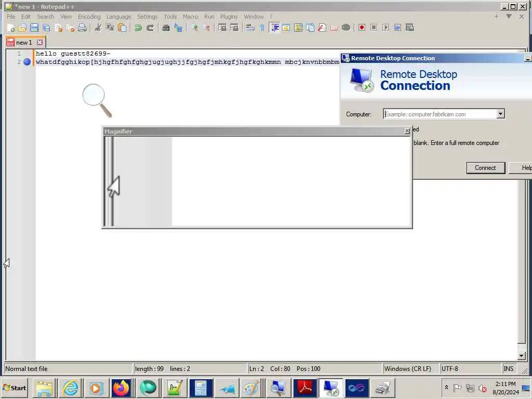Click the Connect button in Remote Desktop

click(486, 168)
